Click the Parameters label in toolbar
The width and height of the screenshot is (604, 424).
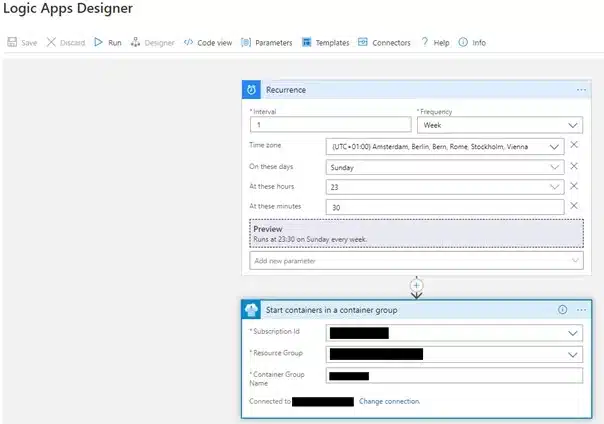coord(273,43)
